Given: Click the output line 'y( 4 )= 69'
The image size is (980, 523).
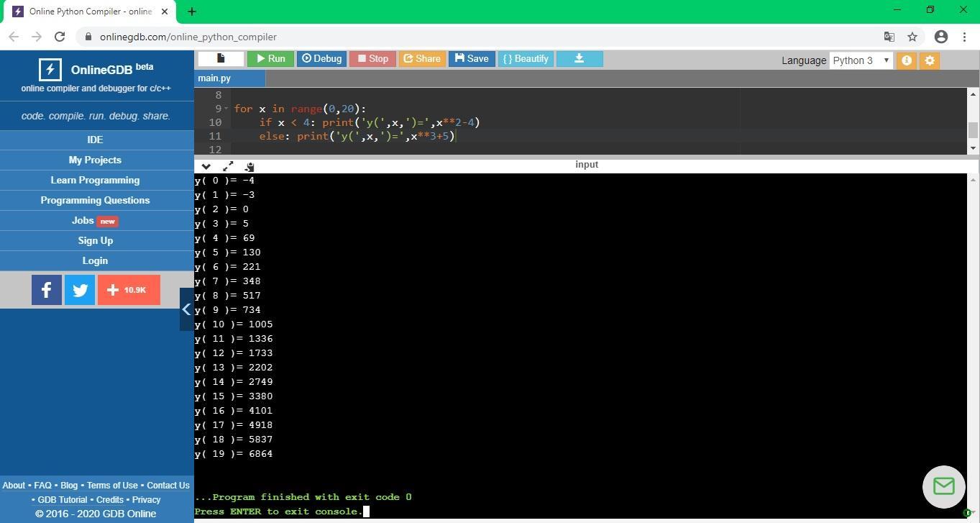Looking at the screenshot, I should pyautogui.click(x=224, y=238).
